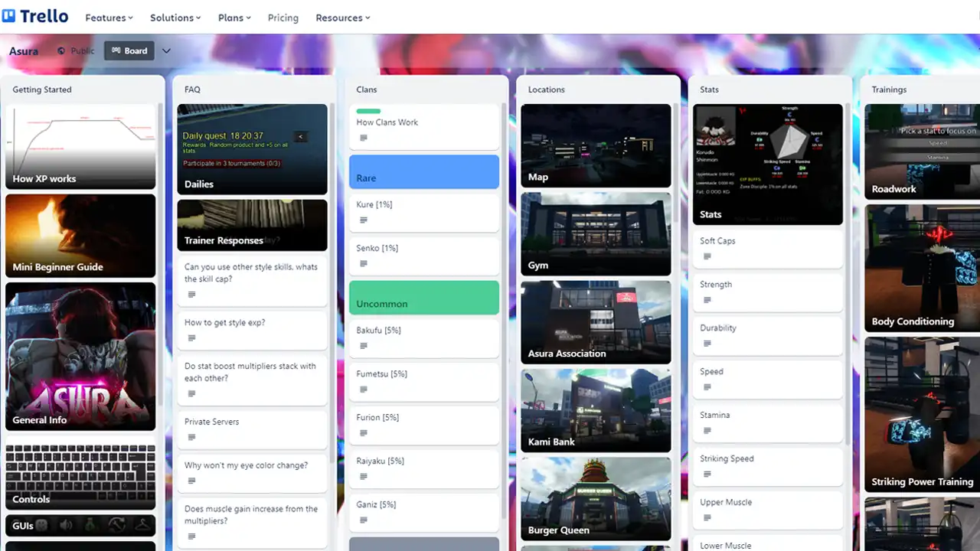Viewport: 980px width, 551px height.
Task: Open the Uncommon green header card
Action: (x=424, y=298)
